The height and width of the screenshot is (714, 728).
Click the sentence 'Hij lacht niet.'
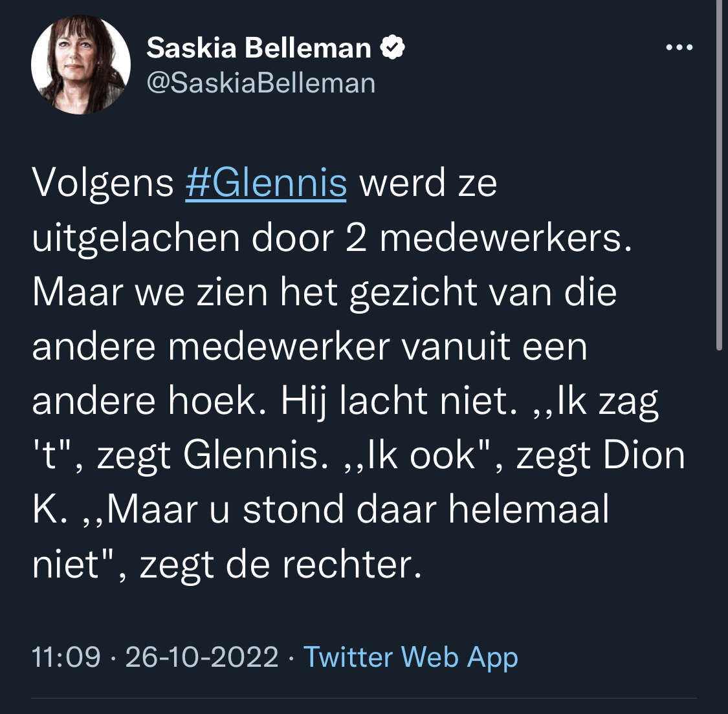click(x=399, y=402)
